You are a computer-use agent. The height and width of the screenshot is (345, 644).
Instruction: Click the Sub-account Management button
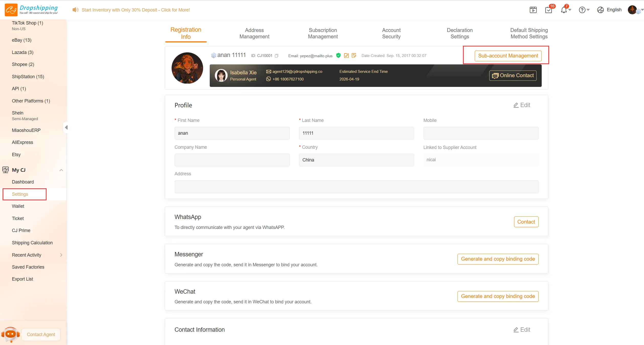pos(508,56)
